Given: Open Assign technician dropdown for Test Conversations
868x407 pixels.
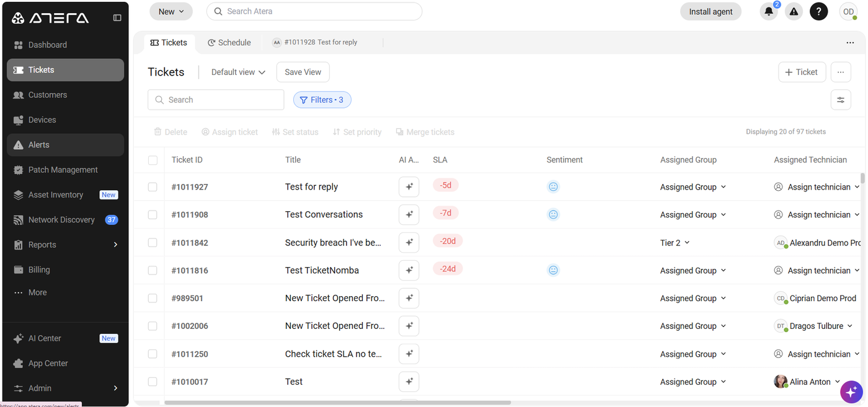Looking at the screenshot, I should [x=817, y=215].
